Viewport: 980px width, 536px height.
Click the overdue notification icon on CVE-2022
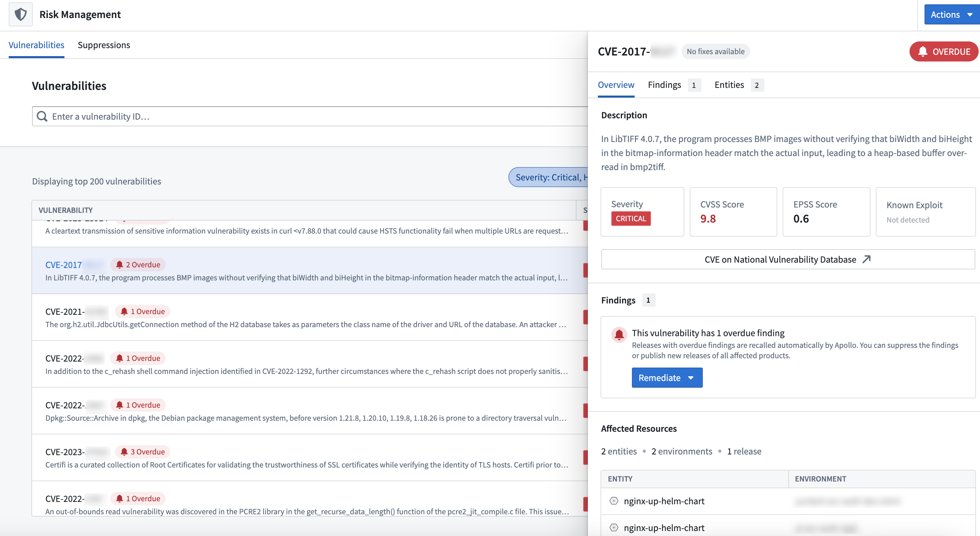click(x=121, y=357)
